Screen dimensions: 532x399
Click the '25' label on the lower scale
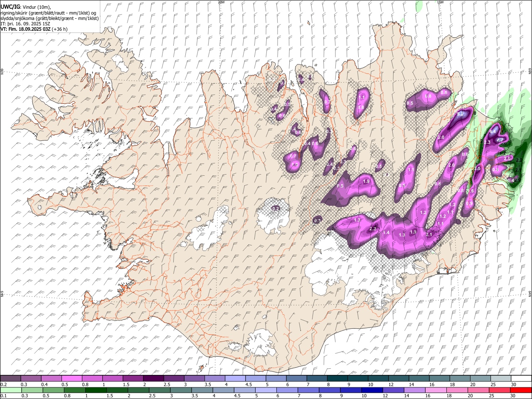tap(491, 396)
